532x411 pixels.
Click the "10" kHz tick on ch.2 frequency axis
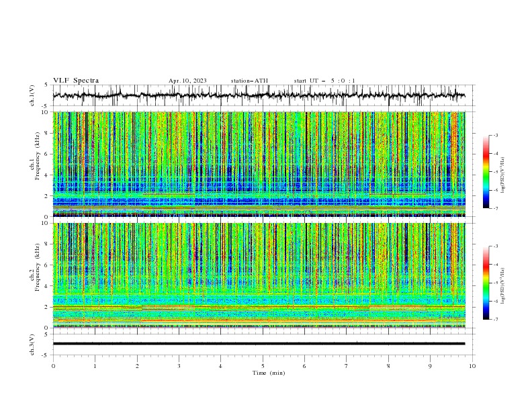click(46, 223)
